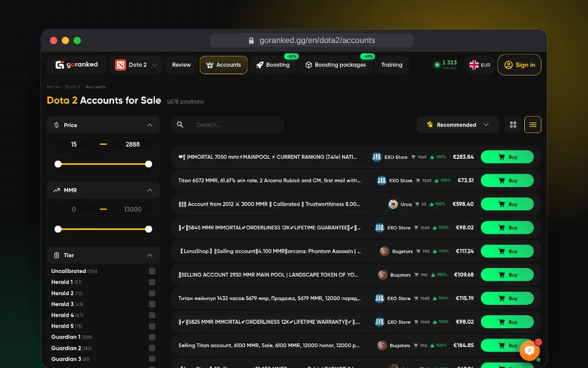The height and width of the screenshot is (368, 588).
Task: Collapse the MMR filter section
Action: pyautogui.click(x=149, y=190)
